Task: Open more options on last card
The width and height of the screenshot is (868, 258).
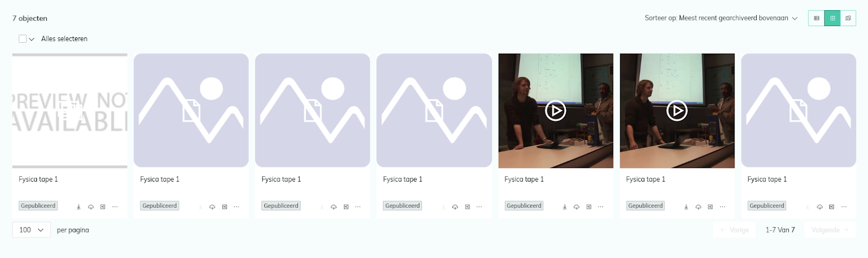Action: (x=844, y=207)
